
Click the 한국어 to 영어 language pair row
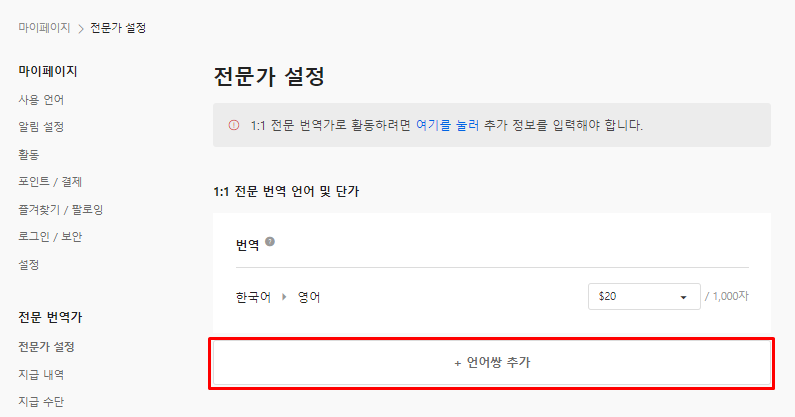click(x=492, y=297)
